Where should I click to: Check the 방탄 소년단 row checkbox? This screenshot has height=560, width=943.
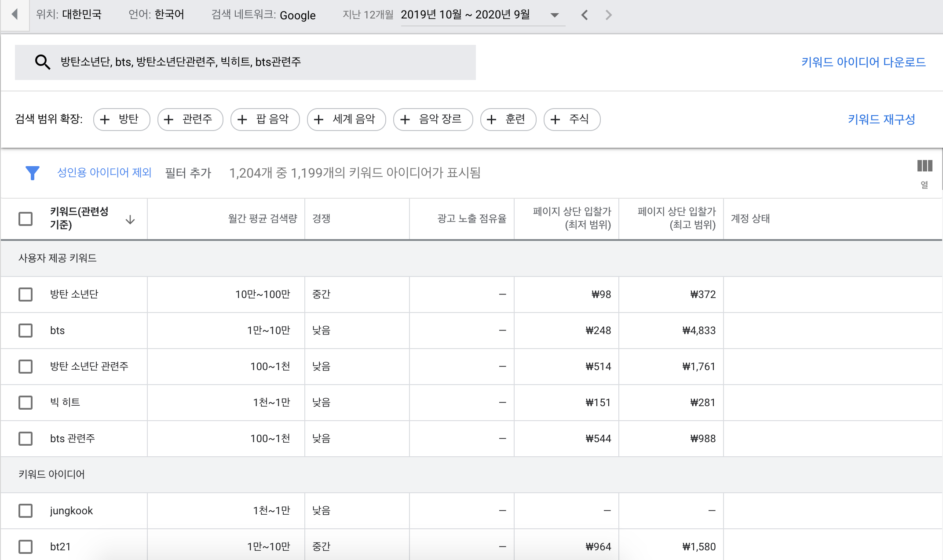click(x=26, y=294)
